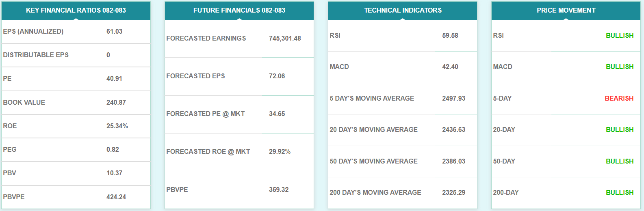Select the MACD value 42.40
This screenshot has height=211, width=644.
pos(450,67)
